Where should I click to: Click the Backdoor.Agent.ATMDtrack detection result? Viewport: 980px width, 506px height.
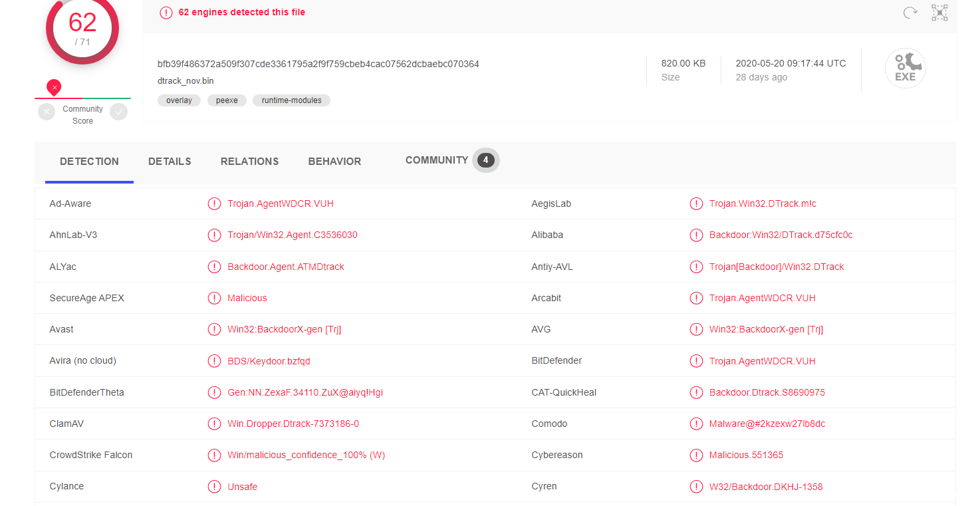click(286, 267)
